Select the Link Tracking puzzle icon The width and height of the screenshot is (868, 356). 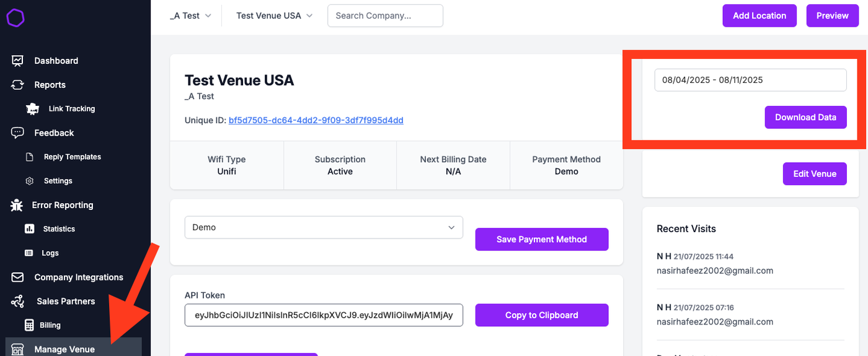[32, 109]
